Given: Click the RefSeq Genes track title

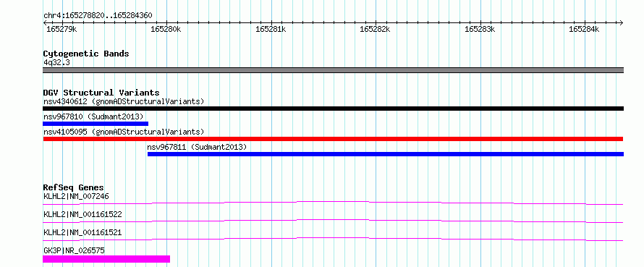Looking at the screenshot, I should pos(73,187).
